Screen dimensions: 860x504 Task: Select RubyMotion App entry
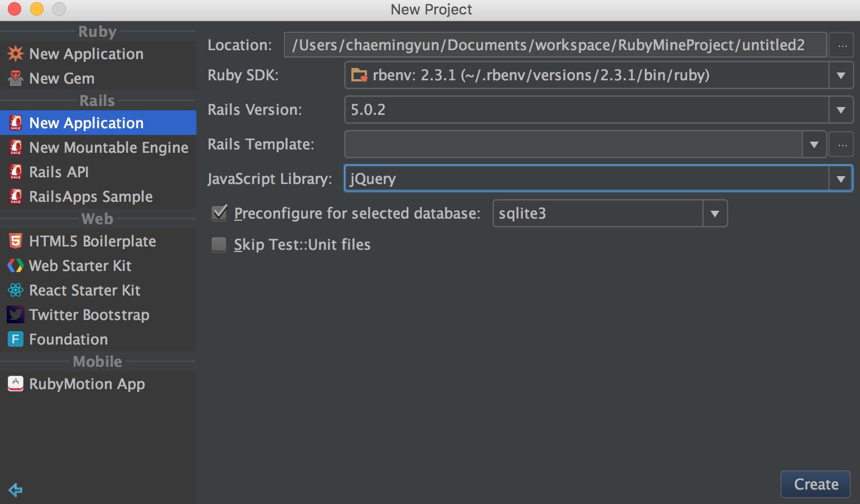click(98, 384)
